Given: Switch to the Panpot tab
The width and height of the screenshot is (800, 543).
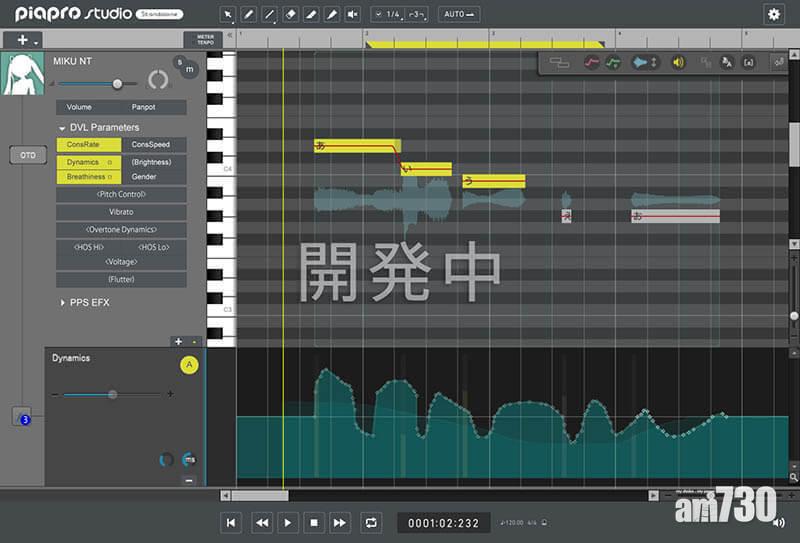Looking at the screenshot, I should pyautogui.click(x=145, y=107).
